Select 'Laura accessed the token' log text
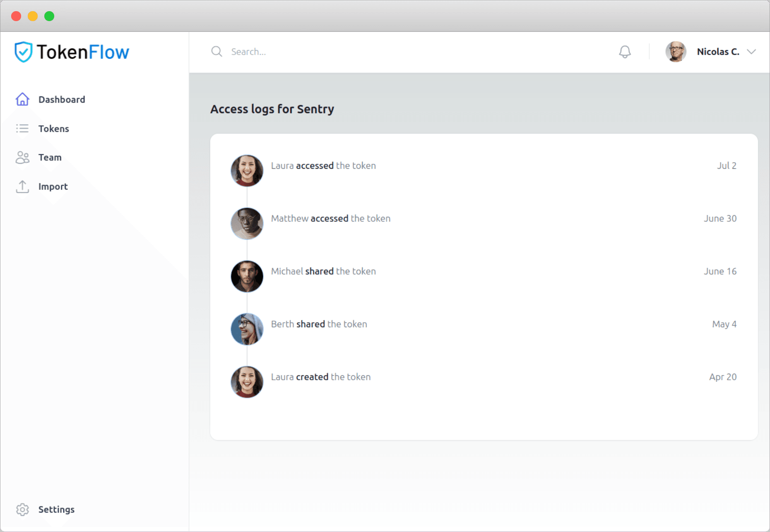Viewport: 770px width, 532px height. coord(323,165)
